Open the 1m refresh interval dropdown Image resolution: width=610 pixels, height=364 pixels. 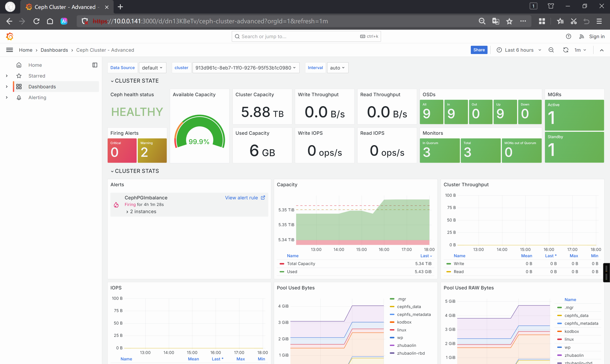[580, 50]
